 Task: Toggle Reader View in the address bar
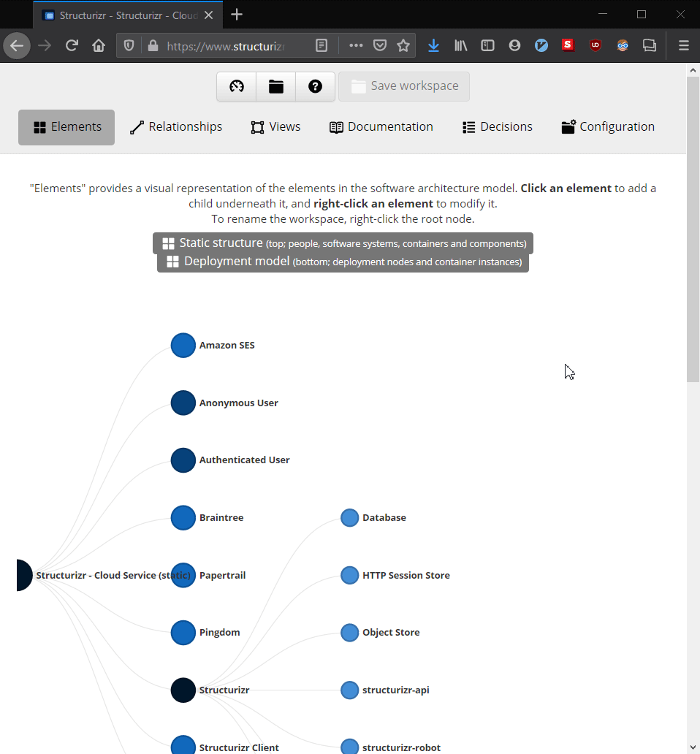pyautogui.click(x=322, y=45)
